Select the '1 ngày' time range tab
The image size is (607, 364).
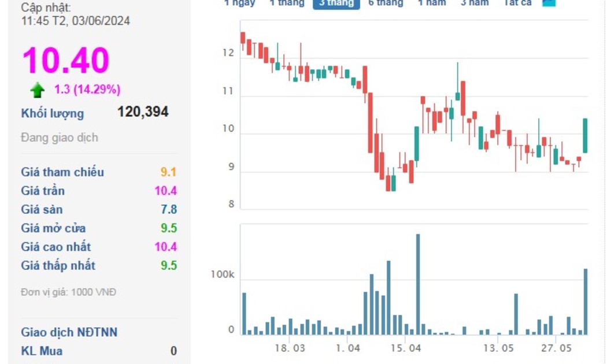click(x=239, y=3)
